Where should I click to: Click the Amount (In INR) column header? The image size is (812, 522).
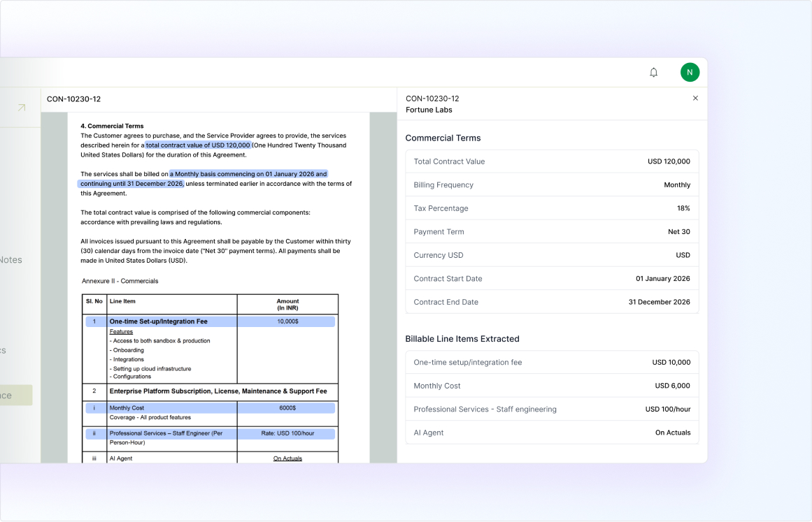287,304
